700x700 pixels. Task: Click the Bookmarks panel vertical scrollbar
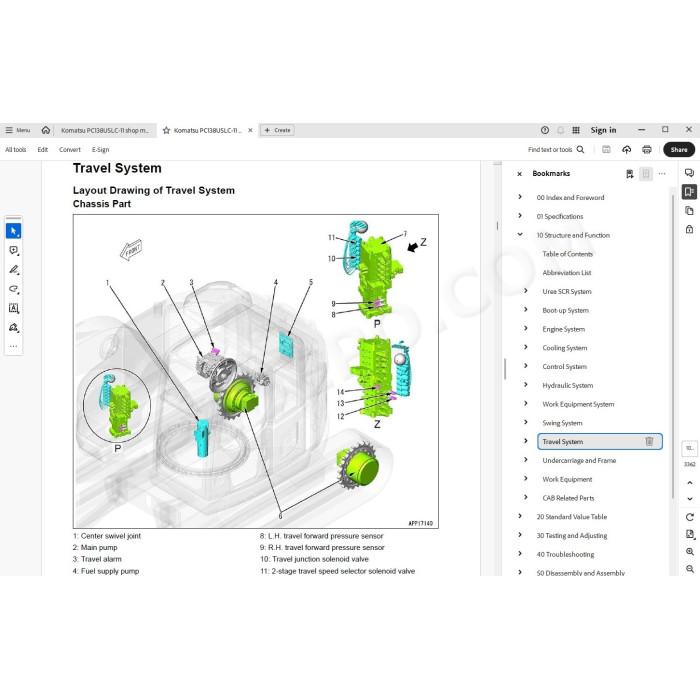673,346
